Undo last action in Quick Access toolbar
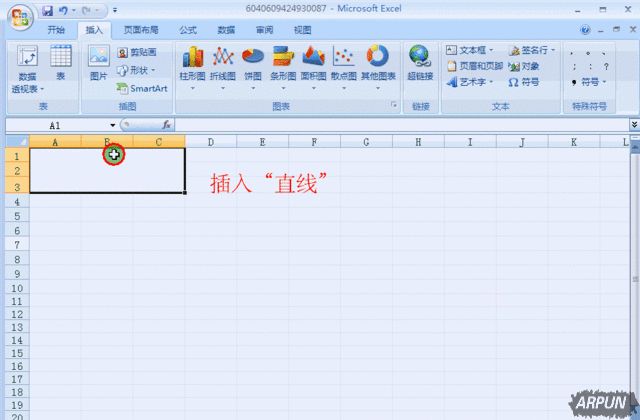The image size is (640, 420). pos(63,10)
